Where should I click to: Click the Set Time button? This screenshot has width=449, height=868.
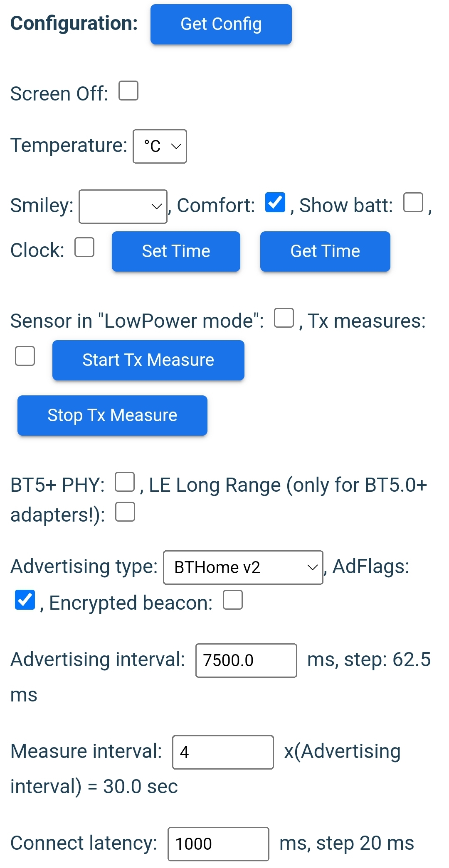click(176, 251)
